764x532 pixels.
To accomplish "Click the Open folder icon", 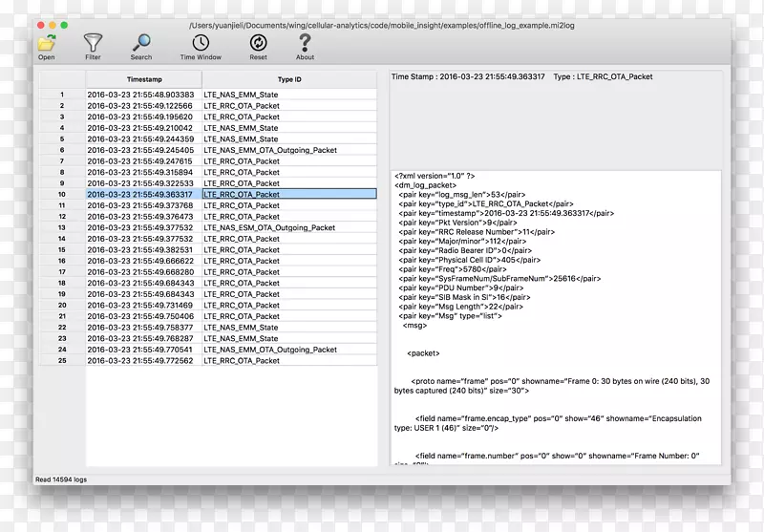I will [46, 43].
